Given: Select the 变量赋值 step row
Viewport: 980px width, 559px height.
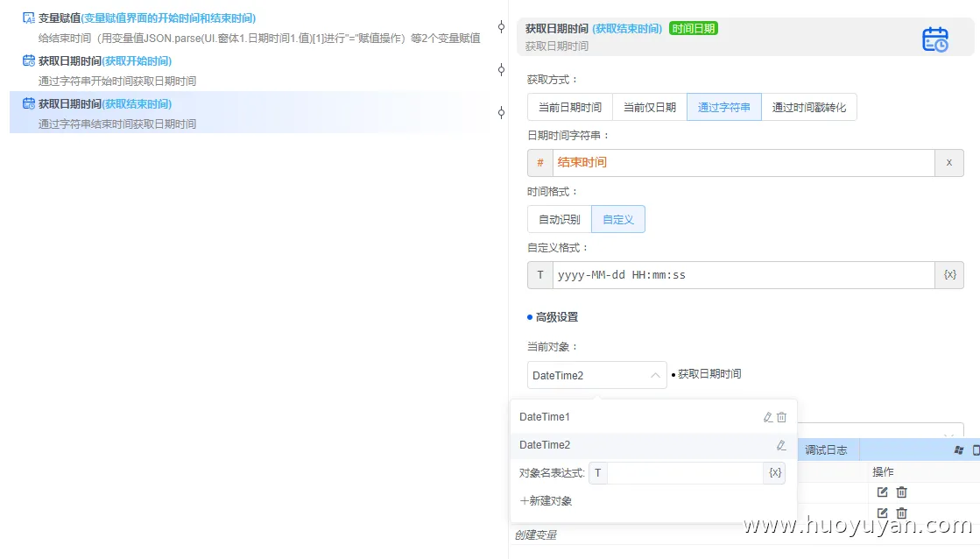Looking at the screenshot, I should (251, 27).
